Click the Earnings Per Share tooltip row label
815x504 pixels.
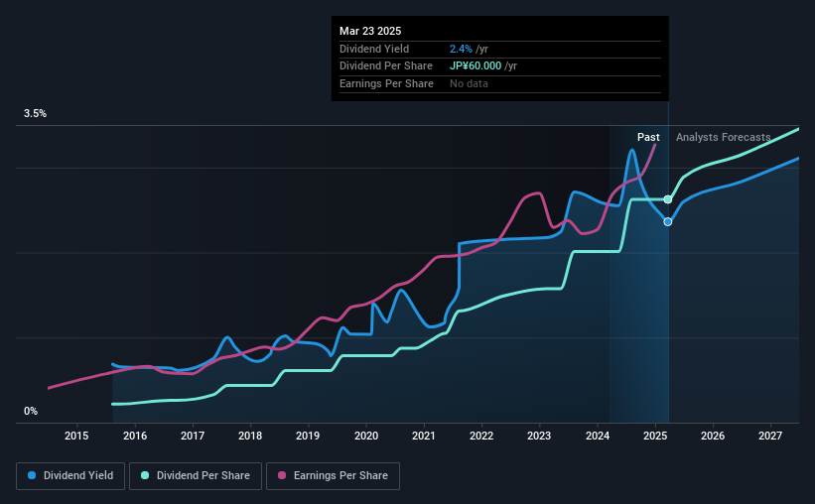click(386, 83)
